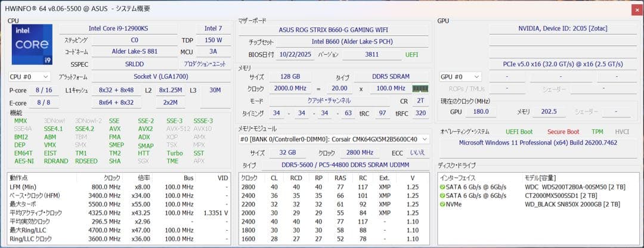Click the E-core count 8 / 8
The height and width of the screenshot is (248, 644).
[x=44, y=103]
